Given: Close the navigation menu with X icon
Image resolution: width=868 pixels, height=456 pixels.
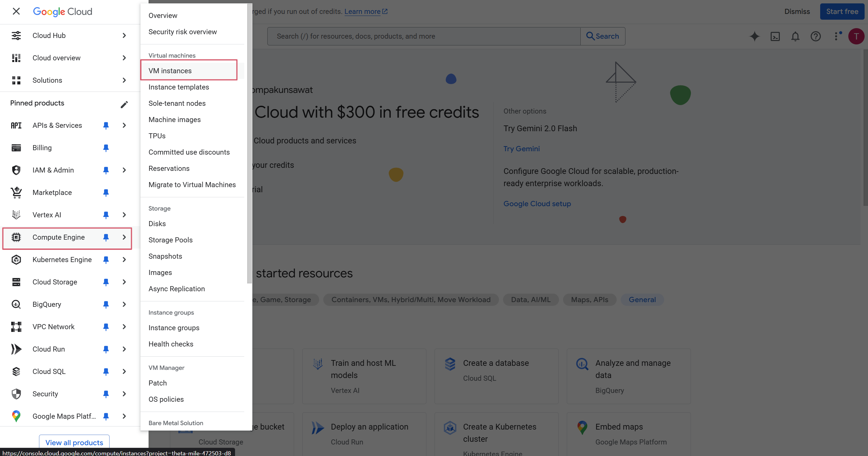Looking at the screenshot, I should pos(16,12).
